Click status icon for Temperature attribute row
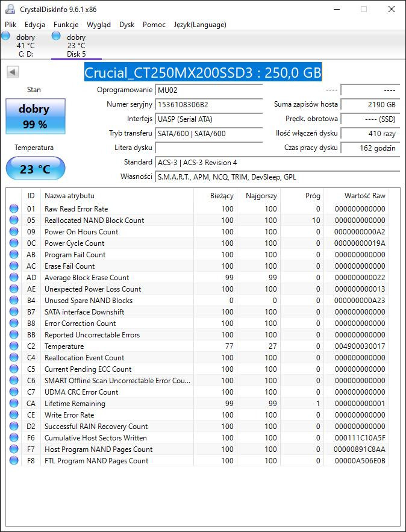The height and width of the screenshot is (532, 406). point(14,346)
